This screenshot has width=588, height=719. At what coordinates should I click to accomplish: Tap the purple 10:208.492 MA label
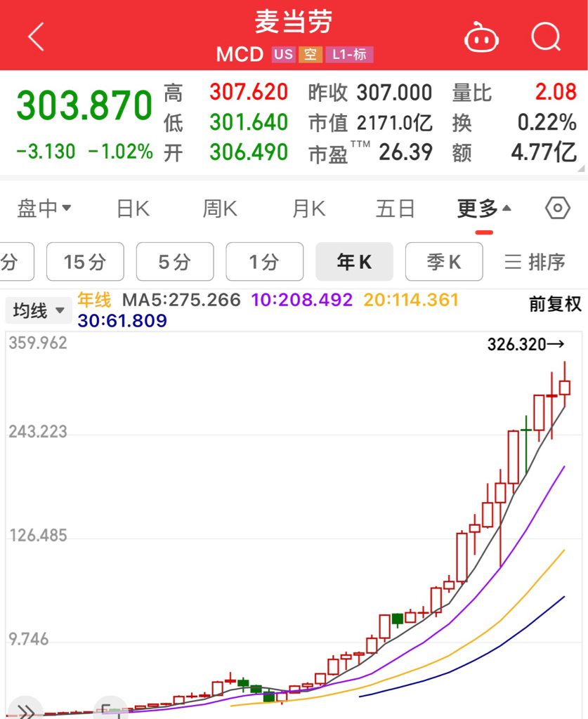click(x=302, y=300)
